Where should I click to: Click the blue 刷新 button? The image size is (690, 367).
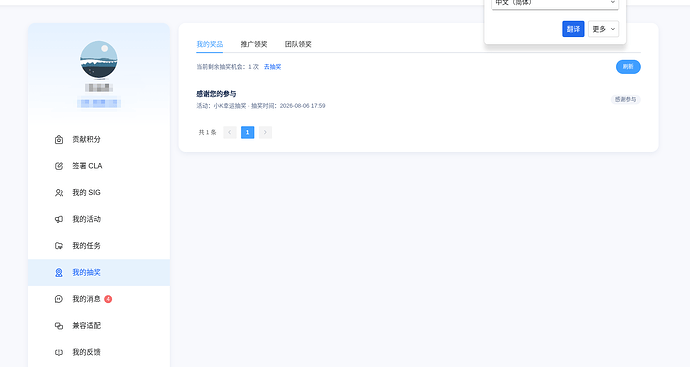(x=628, y=67)
